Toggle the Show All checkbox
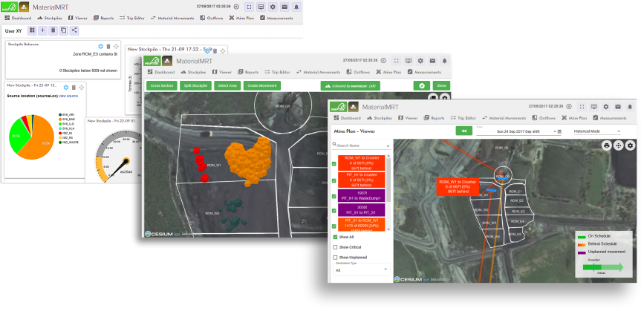The image size is (644, 311). tap(335, 238)
